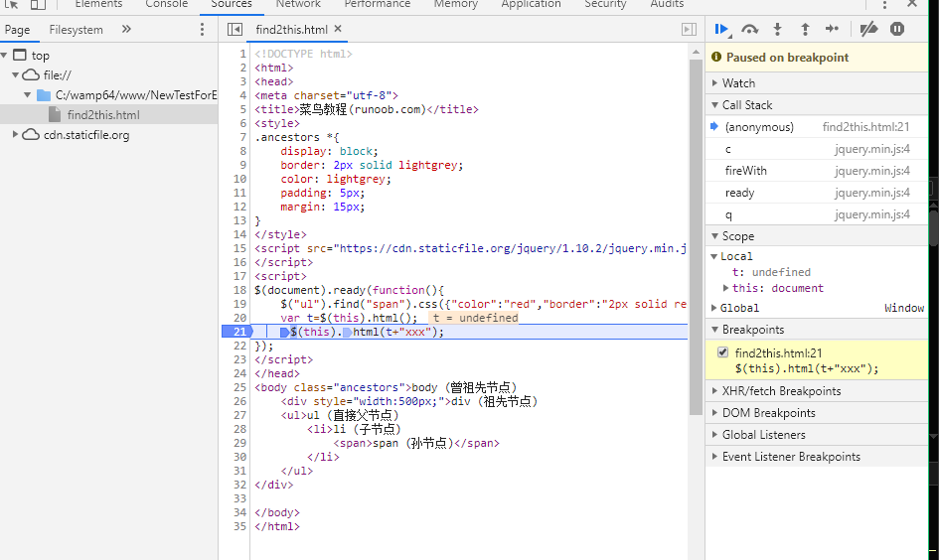Open more navigator tabs chevron

pos(126,29)
